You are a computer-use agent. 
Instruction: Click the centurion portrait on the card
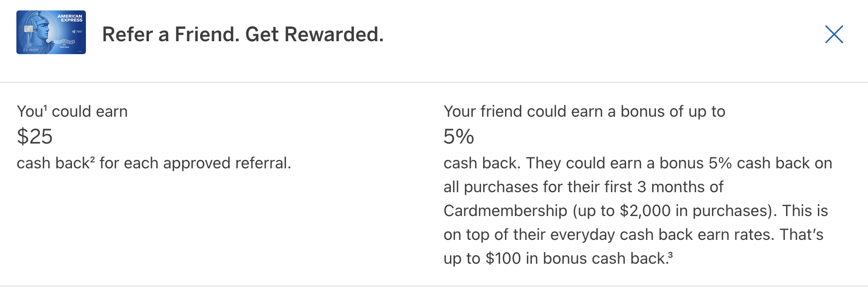click(42, 29)
